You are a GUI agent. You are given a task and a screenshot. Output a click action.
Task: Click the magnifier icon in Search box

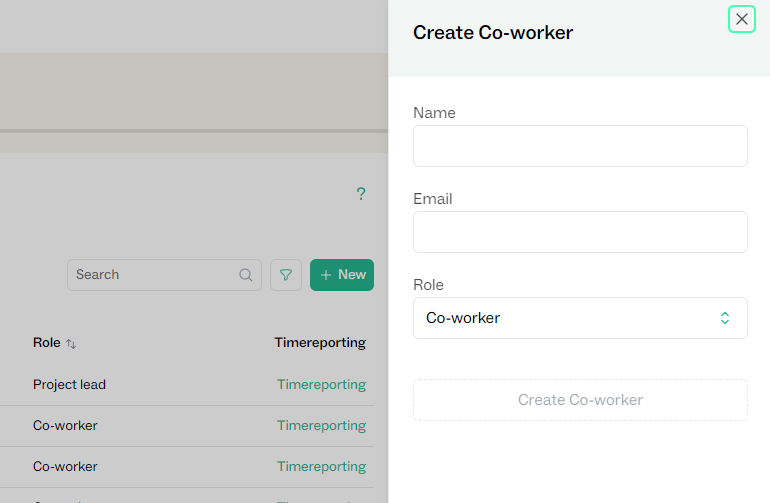coord(246,275)
